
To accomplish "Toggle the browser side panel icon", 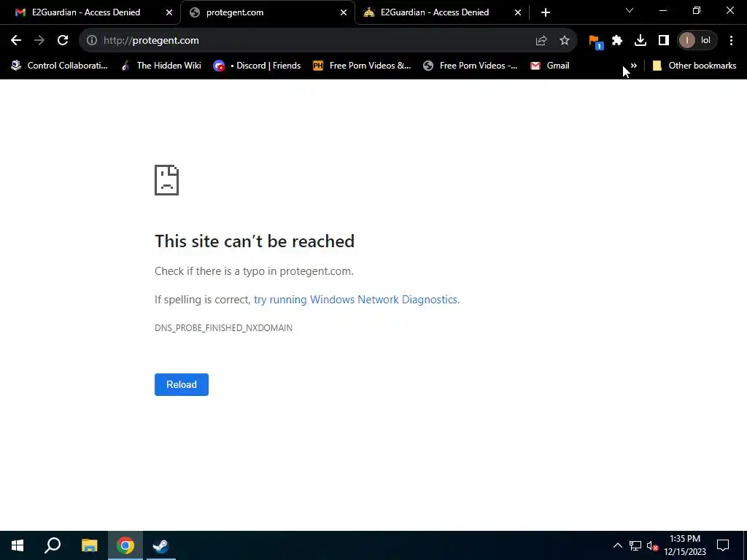I will coord(664,41).
